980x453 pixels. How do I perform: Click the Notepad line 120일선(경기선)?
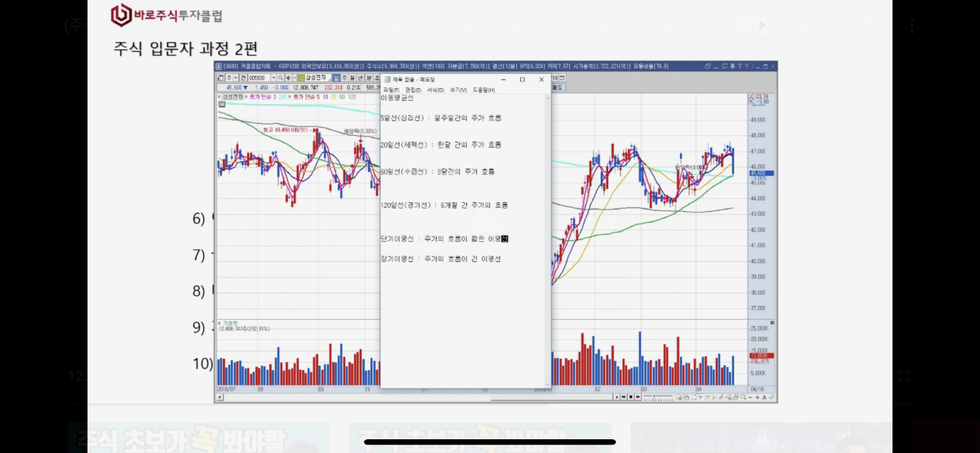(444, 205)
